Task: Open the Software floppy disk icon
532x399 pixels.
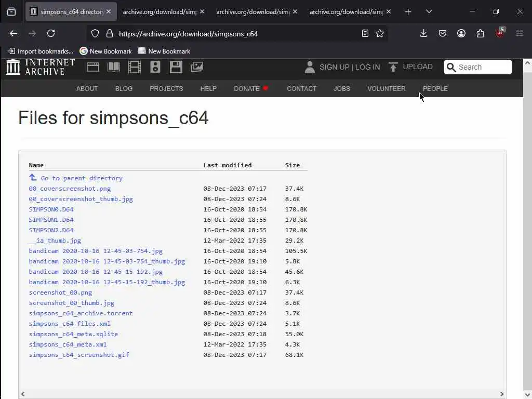Action: (x=176, y=67)
